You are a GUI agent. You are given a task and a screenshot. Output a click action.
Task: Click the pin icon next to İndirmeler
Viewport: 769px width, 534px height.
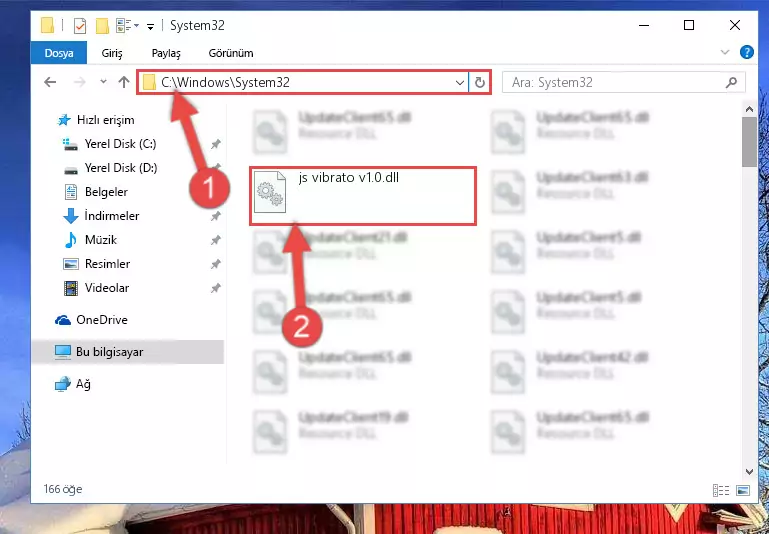(x=215, y=216)
